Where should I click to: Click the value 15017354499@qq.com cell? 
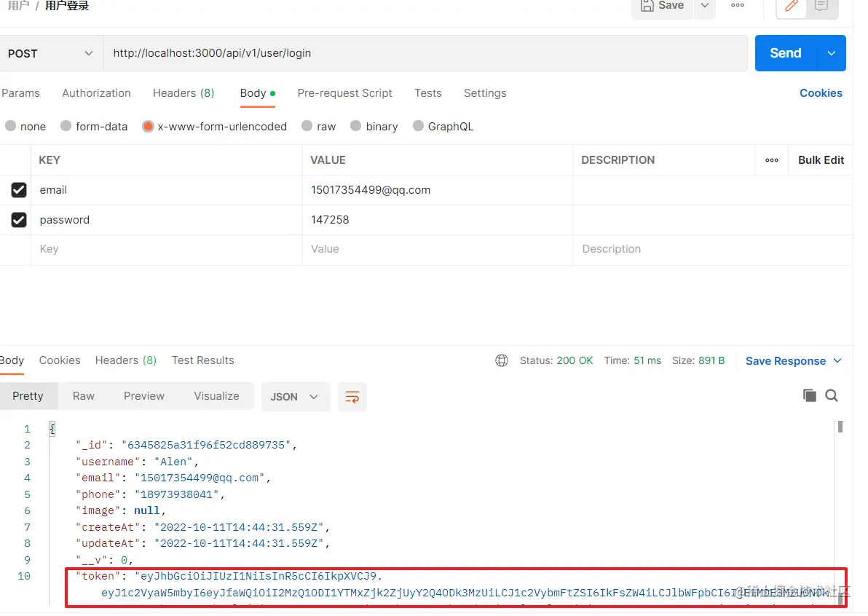(438, 190)
